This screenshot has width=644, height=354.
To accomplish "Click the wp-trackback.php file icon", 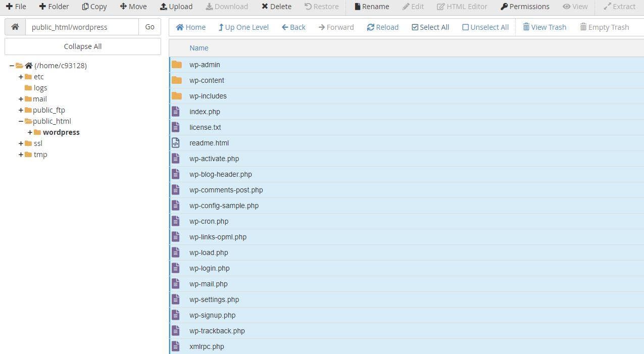I will click(176, 331).
